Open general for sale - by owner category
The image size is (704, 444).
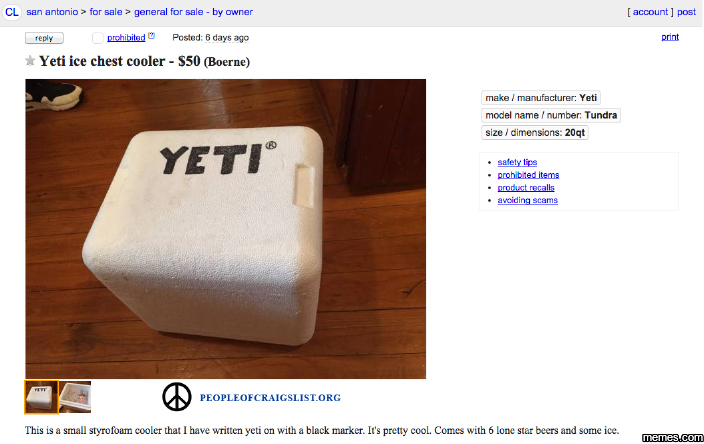pyautogui.click(x=194, y=12)
